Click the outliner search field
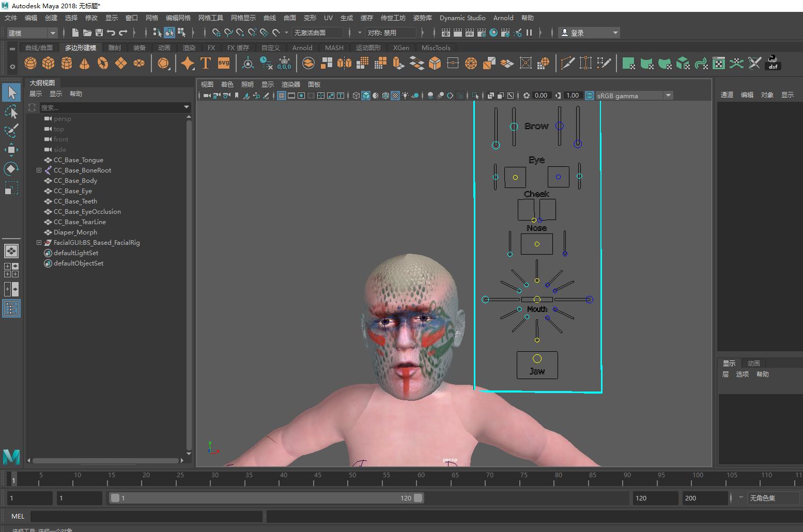 tap(111, 107)
